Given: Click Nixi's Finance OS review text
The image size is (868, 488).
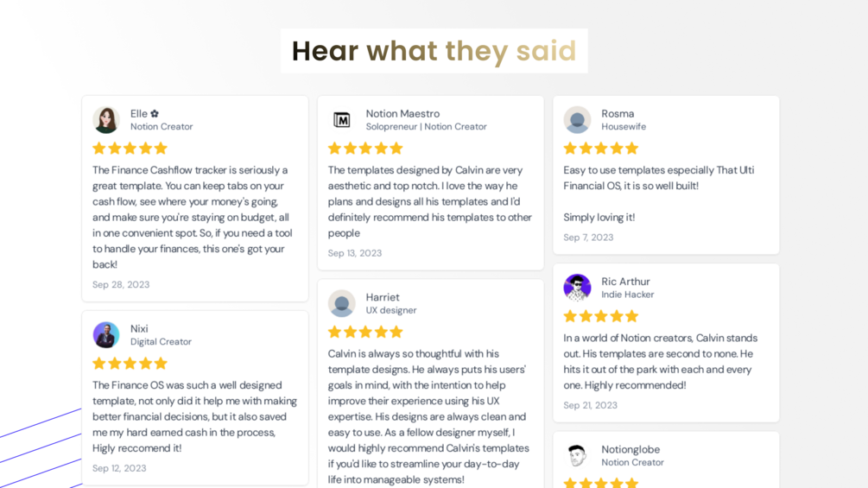Looking at the screenshot, I should (195, 416).
